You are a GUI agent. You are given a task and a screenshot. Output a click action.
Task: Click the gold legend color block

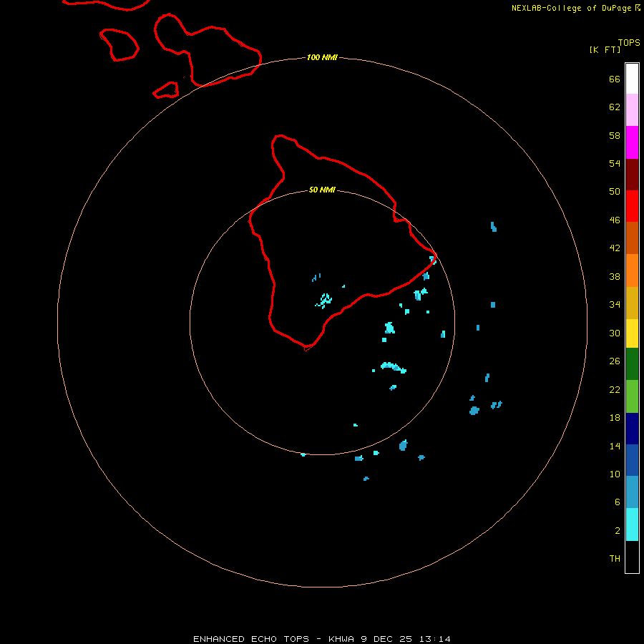click(632, 303)
